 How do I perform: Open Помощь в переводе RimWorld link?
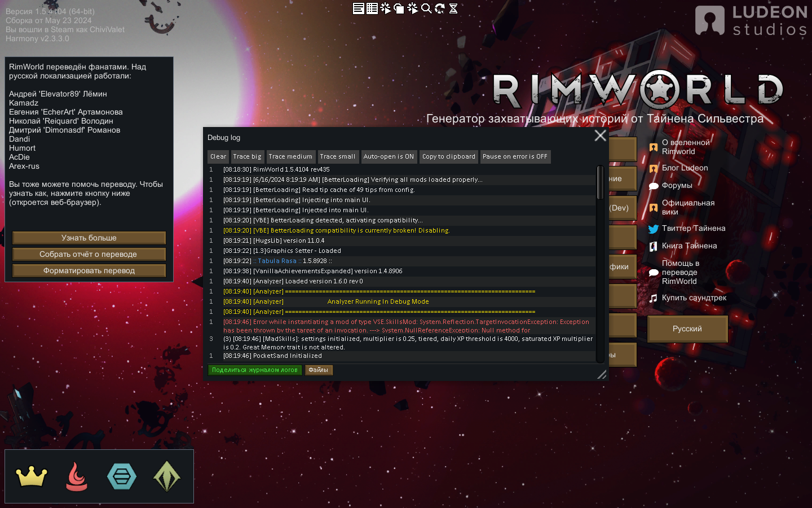680,273
